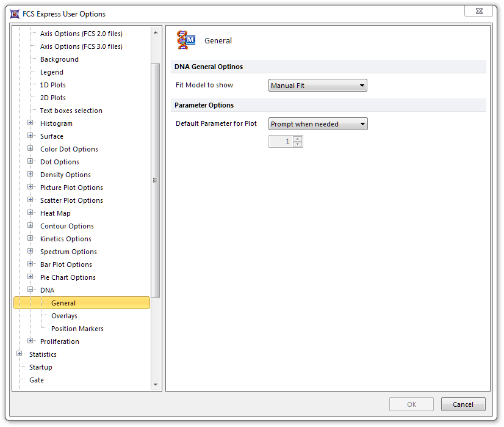Click the DNA General header icon
This screenshot has width=504, height=427.
(x=185, y=40)
